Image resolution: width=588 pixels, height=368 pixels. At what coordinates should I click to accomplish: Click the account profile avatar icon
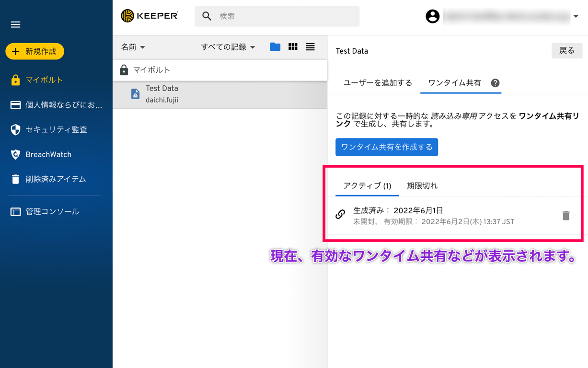(x=433, y=16)
